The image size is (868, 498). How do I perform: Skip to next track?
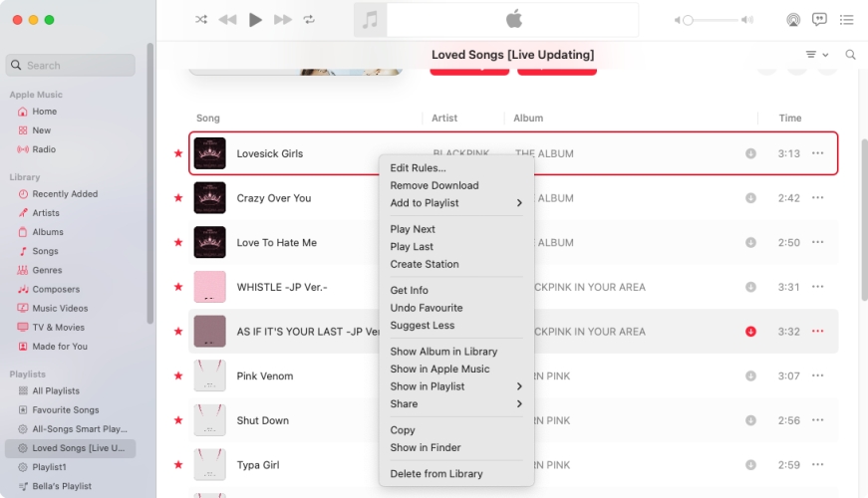point(283,19)
